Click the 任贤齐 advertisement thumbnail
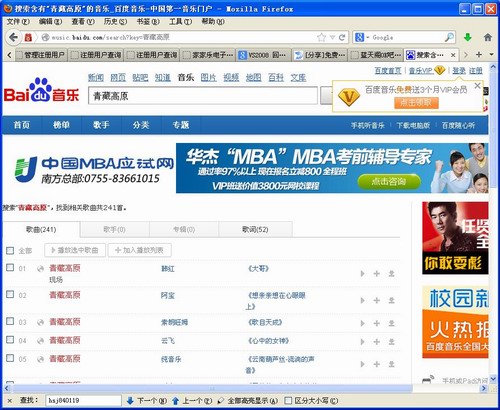 [455, 238]
